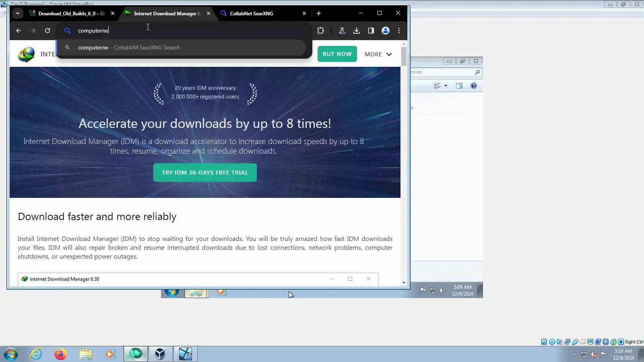Open the Chrome three-dot menu
This screenshot has width=644, height=362.
[x=399, y=31]
